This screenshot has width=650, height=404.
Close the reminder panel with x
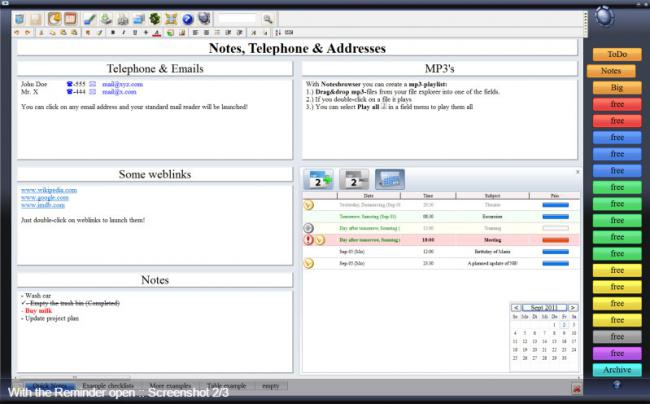coord(577,172)
